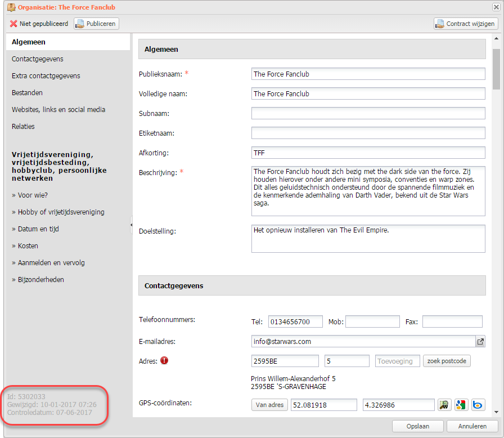
Task: Go to the Voor wie? subsection
Action: click(x=30, y=195)
